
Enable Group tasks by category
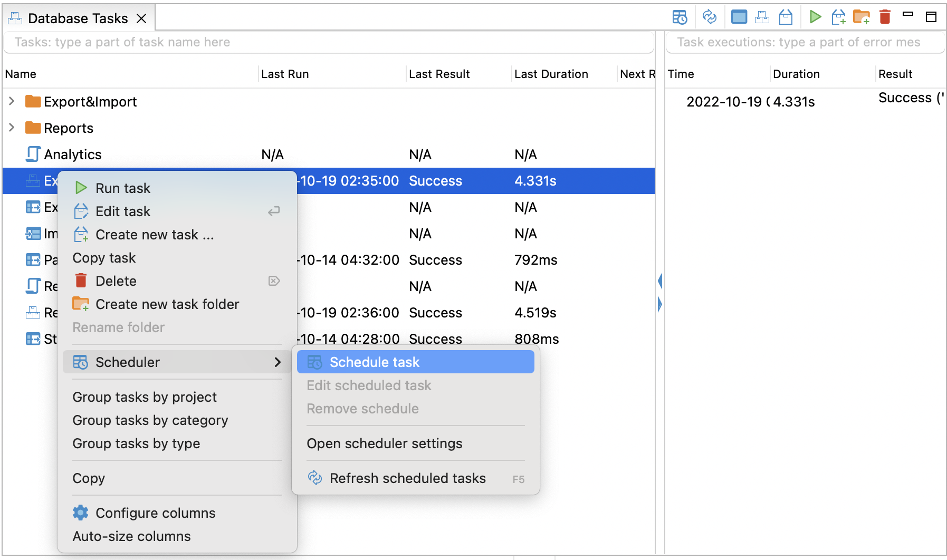coord(149,420)
